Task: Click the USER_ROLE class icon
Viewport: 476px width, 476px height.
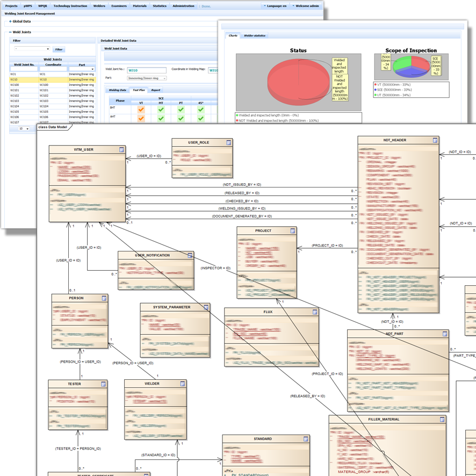Action: 229,142
